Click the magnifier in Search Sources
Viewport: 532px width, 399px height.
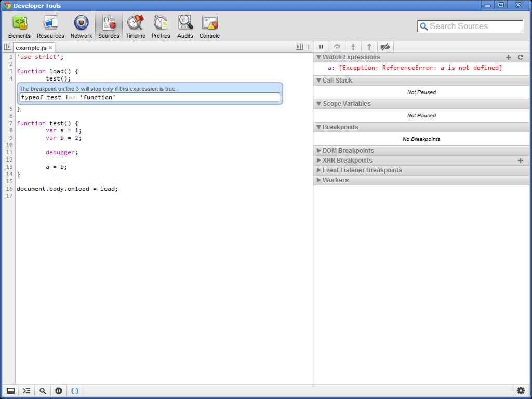tap(424, 26)
